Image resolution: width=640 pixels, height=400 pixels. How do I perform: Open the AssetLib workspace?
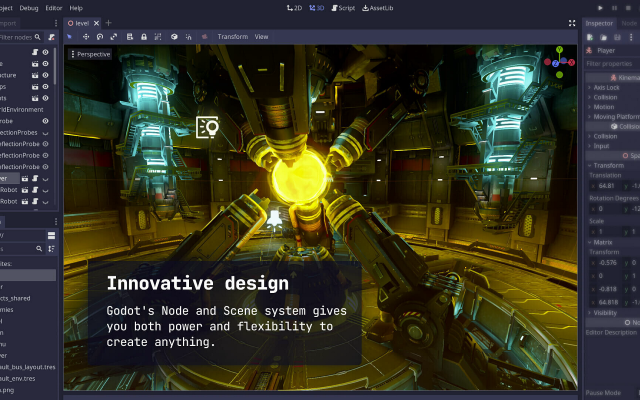[378, 8]
